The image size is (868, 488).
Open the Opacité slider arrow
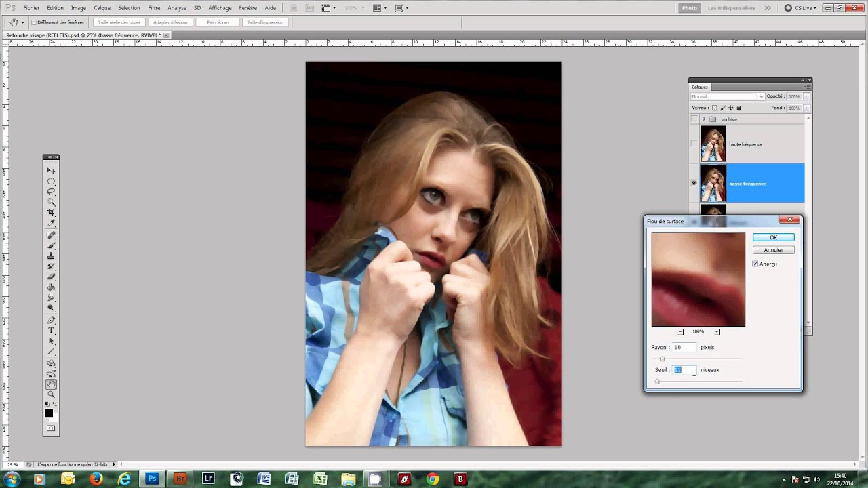[806, 96]
